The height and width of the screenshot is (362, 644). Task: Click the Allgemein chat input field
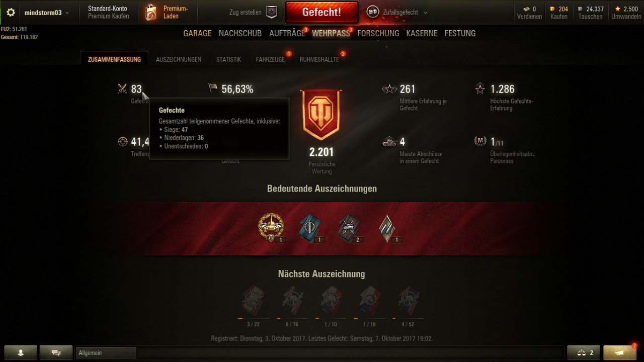click(x=106, y=353)
